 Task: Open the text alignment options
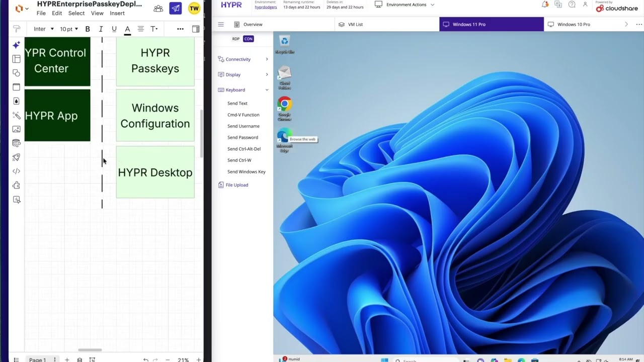tap(141, 29)
